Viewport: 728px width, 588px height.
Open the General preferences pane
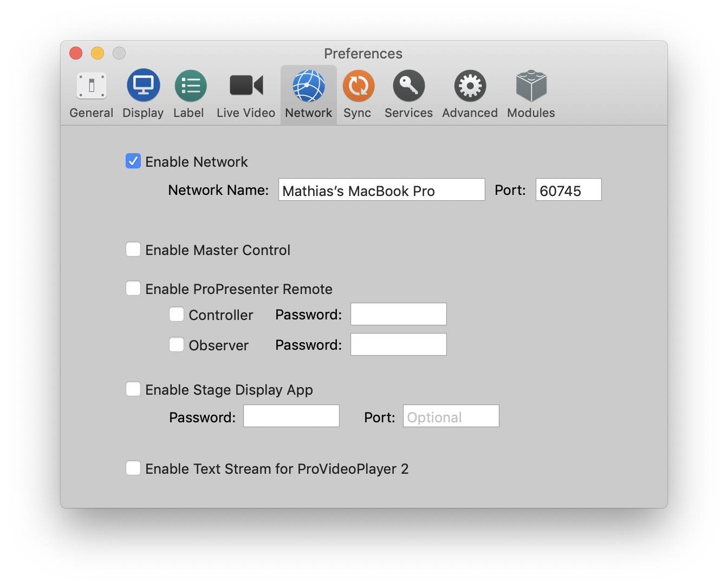91,92
